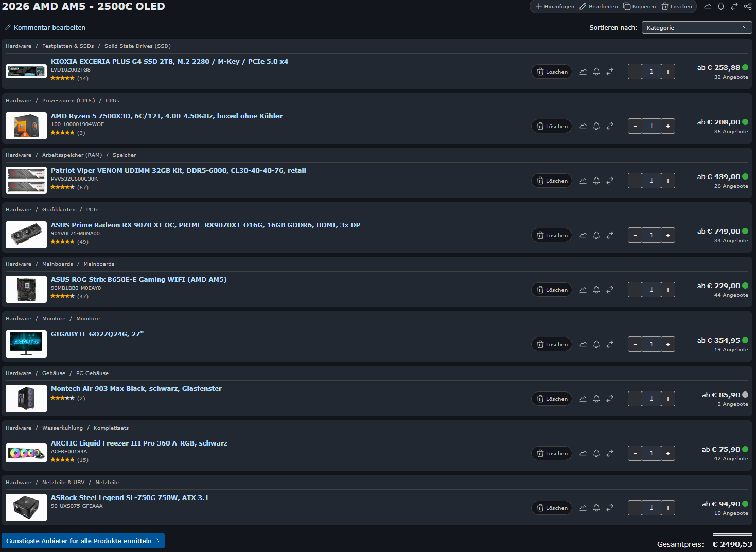
Task: Decrease quantity of GIGABYTE GO27Q24G monitor
Action: click(x=635, y=344)
